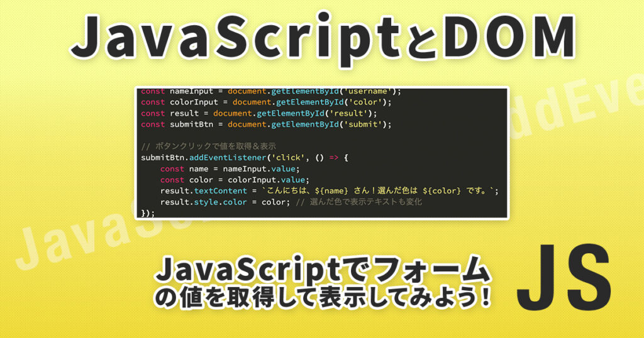This screenshot has height=338, width=644.
Task: Click the large JS logo
Action: coord(563,278)
